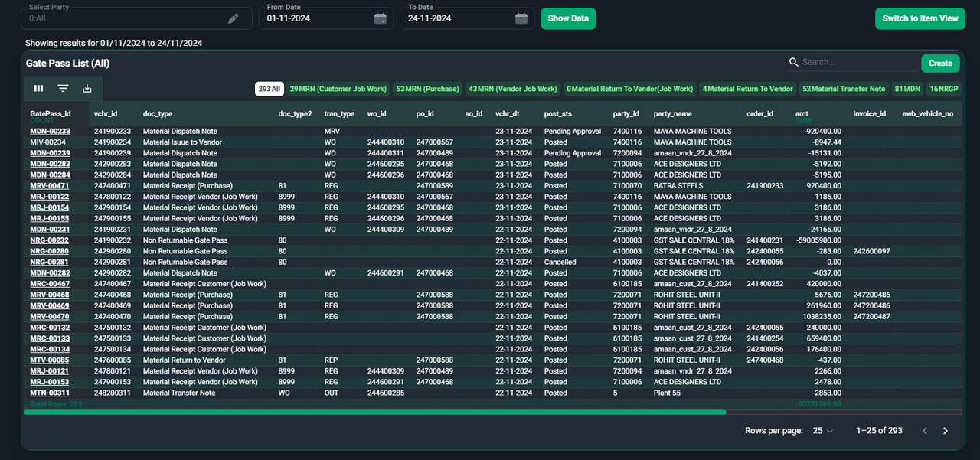Click the post_sts column header
This screenshot has height=460, width=980.
(x=559, y=113)
